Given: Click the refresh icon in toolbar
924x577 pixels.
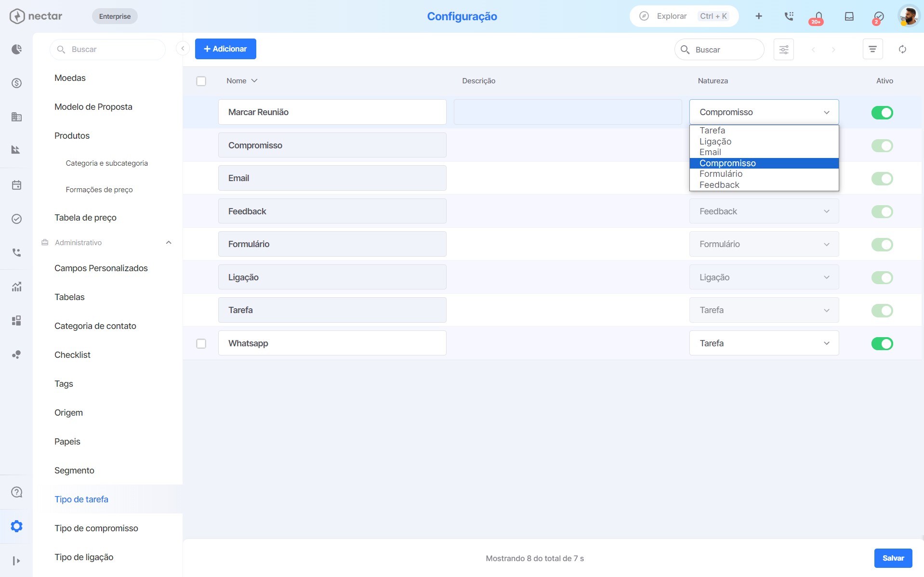Looking at the screenshot, I should click(902, 49).
